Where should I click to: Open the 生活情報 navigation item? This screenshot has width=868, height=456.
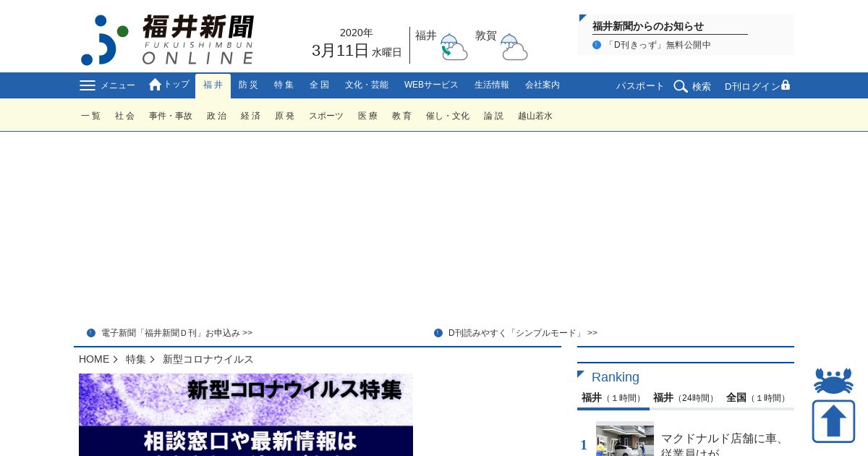492,85
